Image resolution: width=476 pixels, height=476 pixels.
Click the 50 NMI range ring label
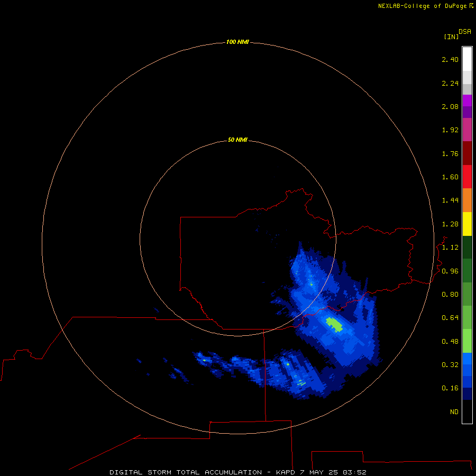click(237, 140)
